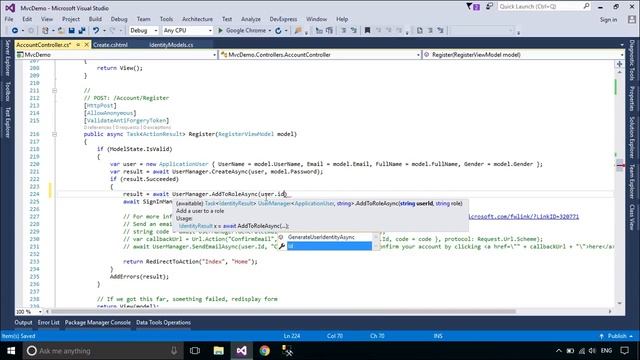This screenshot has width=640, height=360.
Task: Select the highlighted Id IntelliSense suggestion
Action: pos(329,246)
